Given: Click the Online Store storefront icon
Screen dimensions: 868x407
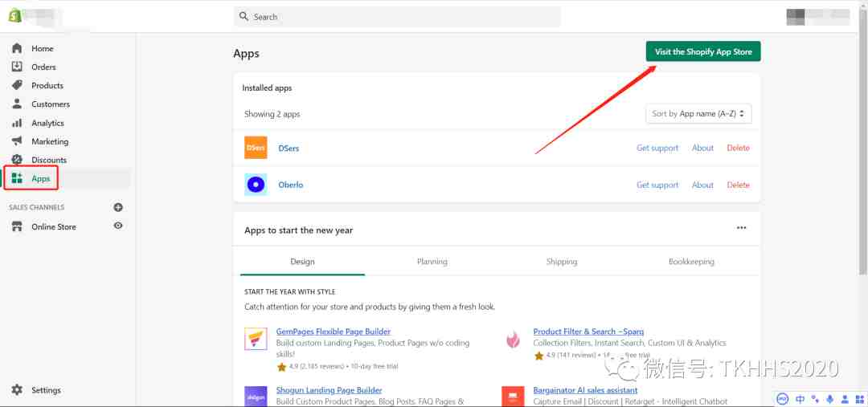Looking at the screenshot, I should click(17, 226).
